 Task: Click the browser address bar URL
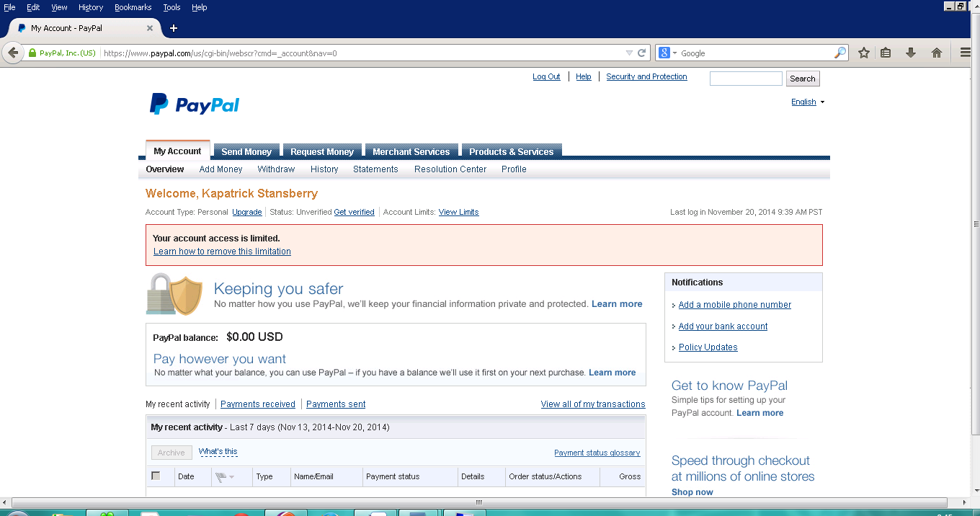(x=360, y=53)
